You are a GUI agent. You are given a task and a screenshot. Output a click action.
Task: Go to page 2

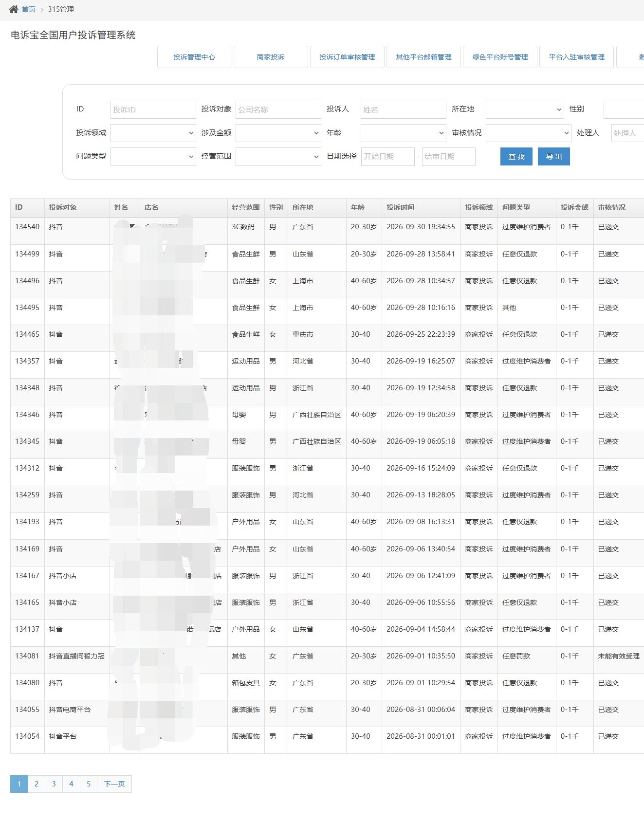pyautogui.click(x=37, y=784)
